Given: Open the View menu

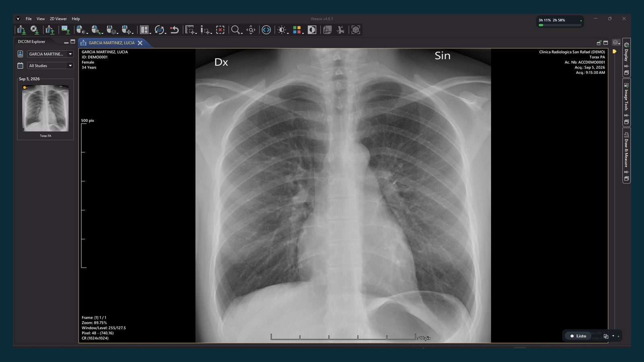Looking at the screenshot, I should tap(41, 19).
